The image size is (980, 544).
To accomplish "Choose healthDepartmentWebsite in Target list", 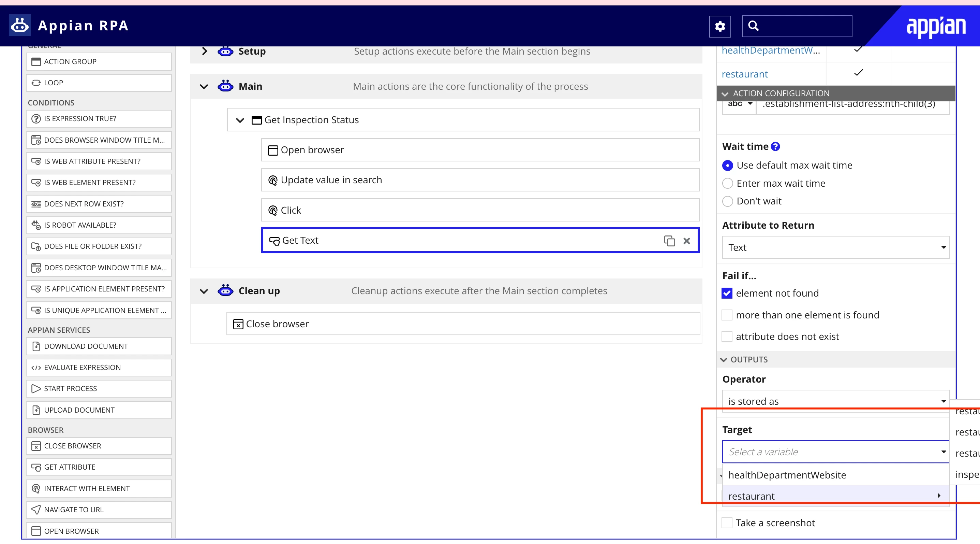I will pos(836,475).
